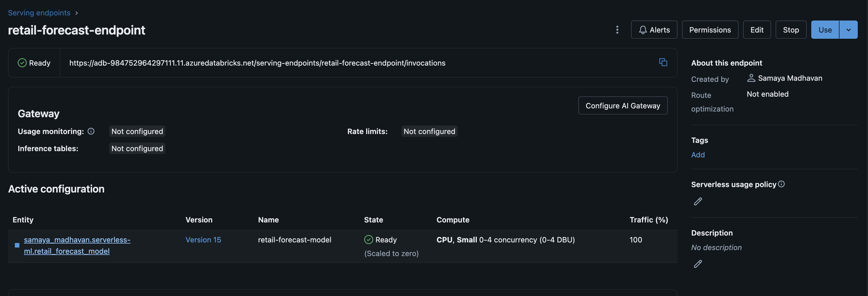
Task: Click the Use button
Action: coord(825,30)
